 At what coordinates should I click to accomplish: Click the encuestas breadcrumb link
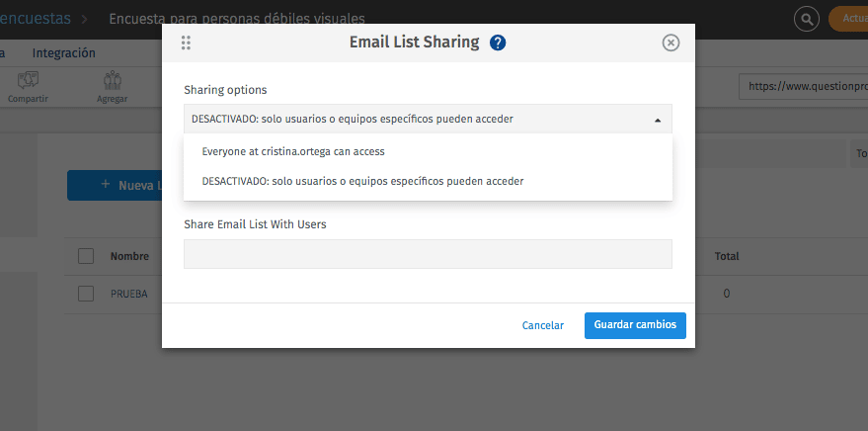point(36,18)
